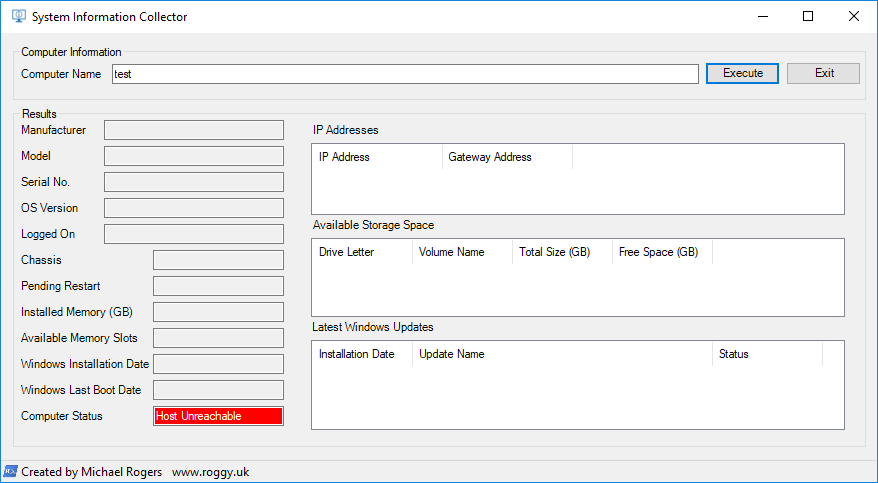878x483 pixels.
Task: Click the Free Space (GB) column header
Action: pos(661,252)
